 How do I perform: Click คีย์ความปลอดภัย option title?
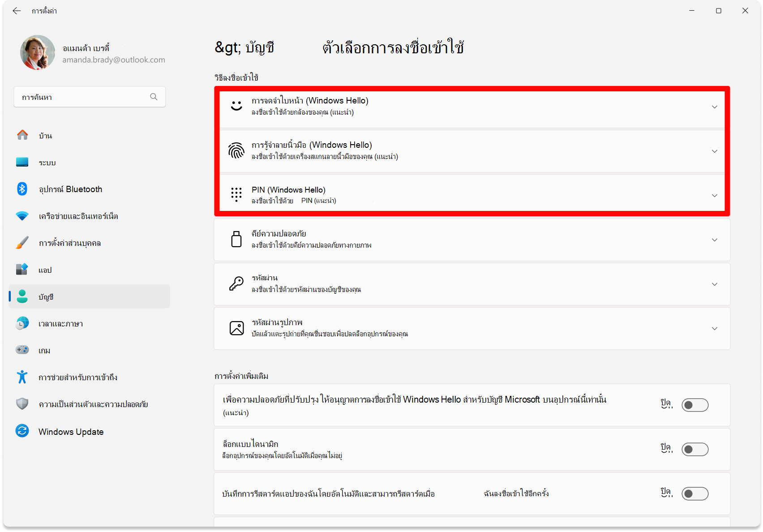[x=279, y=233]
